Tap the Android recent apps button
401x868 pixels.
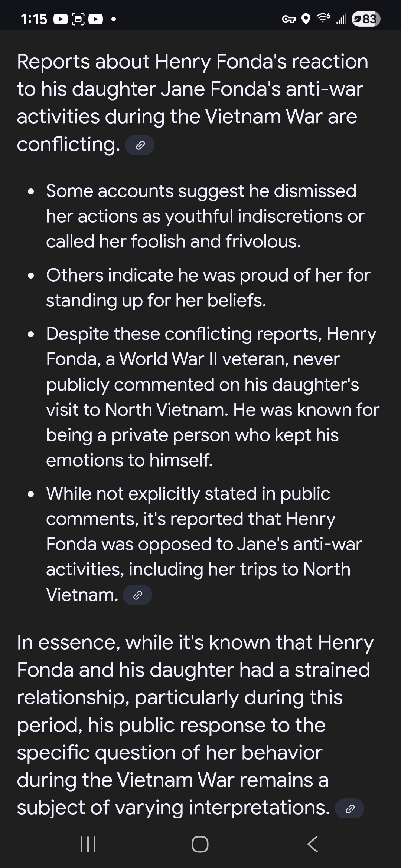pyautogui.click(x=88, y=844)
